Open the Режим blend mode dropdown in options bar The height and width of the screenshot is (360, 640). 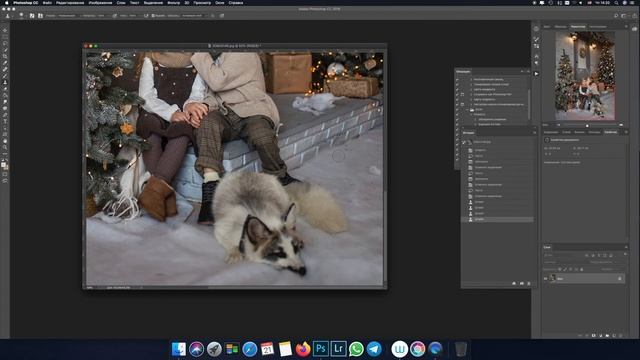[x=67, y=16]
